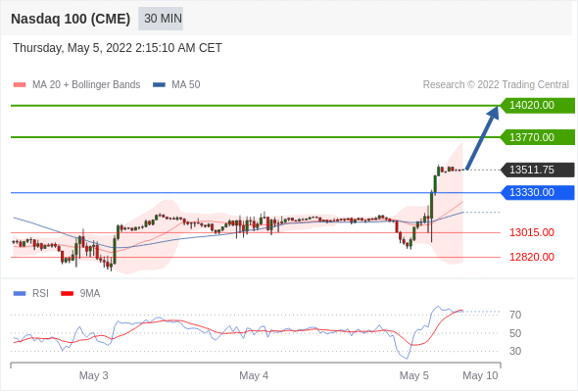
Task: Click the 30 MIN timeframe button
Action: pyautogui.click(x=161, y=19)
